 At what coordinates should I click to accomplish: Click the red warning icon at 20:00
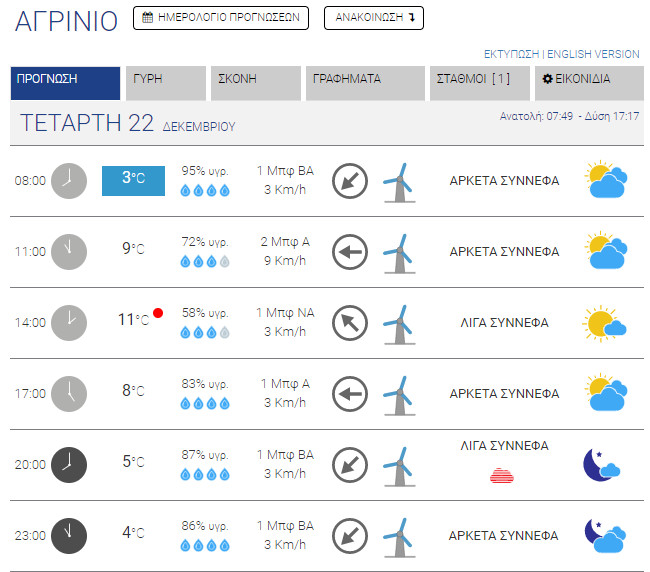point(504,475)
